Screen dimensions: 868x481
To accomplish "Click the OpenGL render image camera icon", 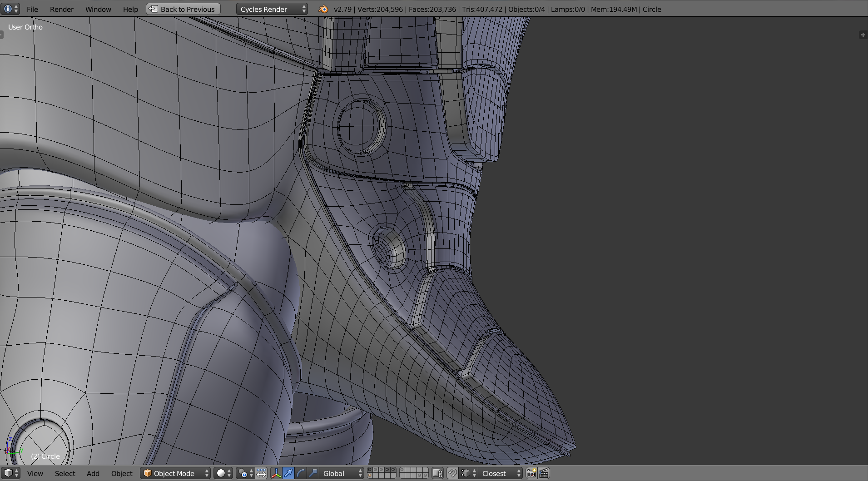I will click(x=531, y=473).
